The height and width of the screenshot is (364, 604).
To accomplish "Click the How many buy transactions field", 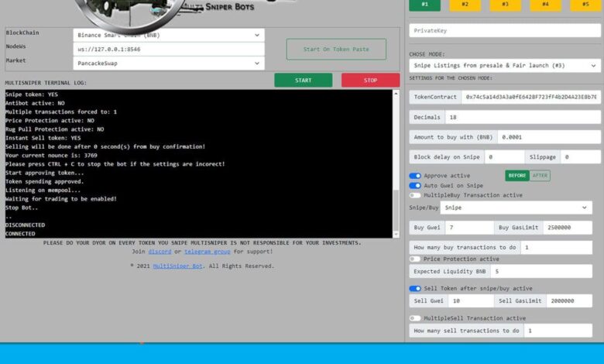I will pyautogui.click(x=556, y=247).
